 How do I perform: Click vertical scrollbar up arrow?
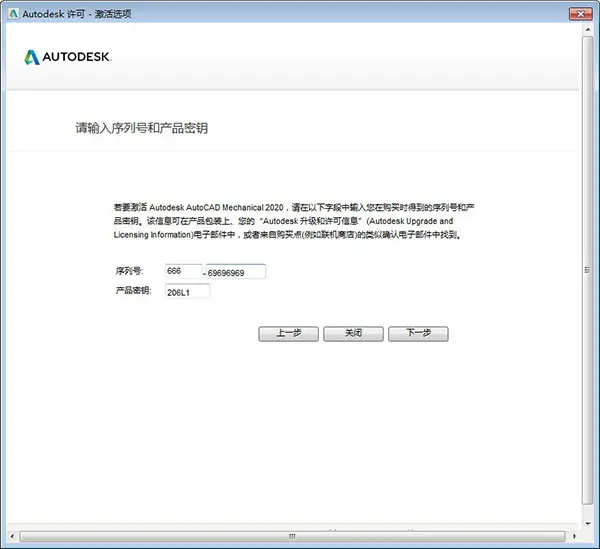588,29
